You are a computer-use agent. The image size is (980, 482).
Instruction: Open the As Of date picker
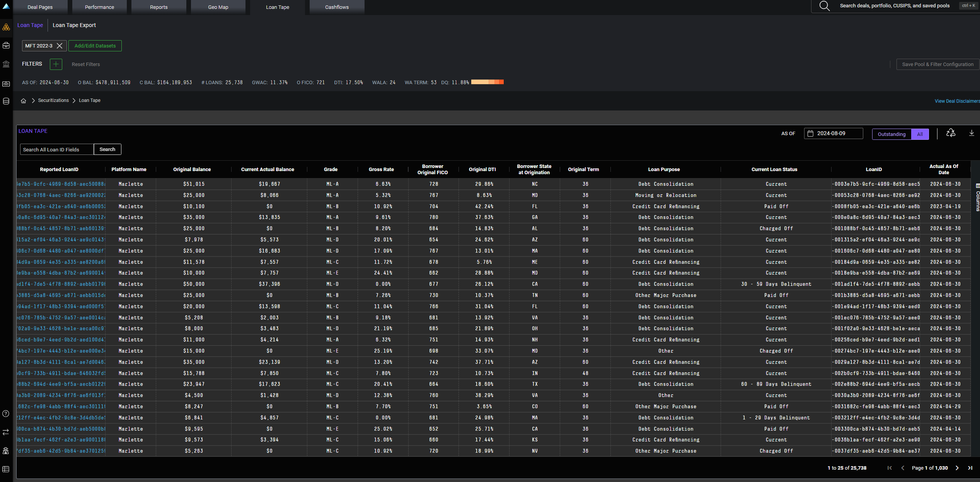click(x=833, y=134)
